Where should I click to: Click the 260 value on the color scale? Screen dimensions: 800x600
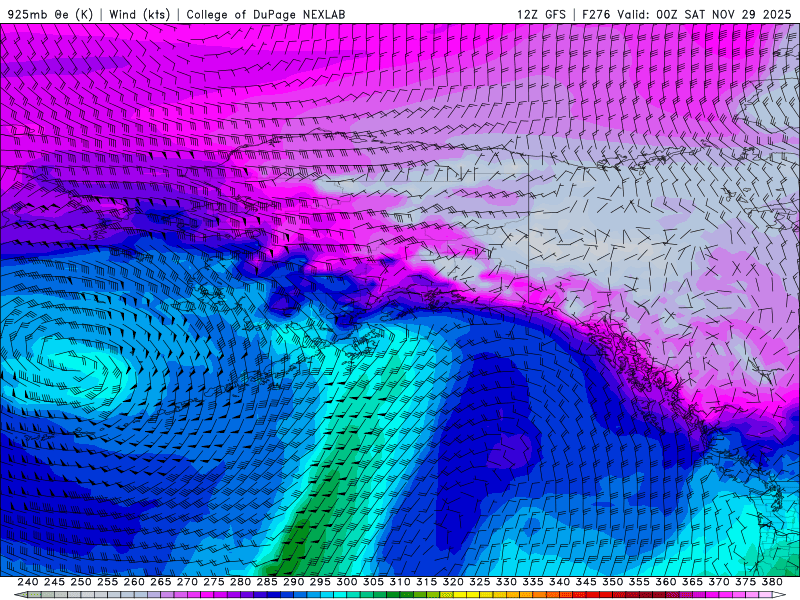tap(134, 582)
